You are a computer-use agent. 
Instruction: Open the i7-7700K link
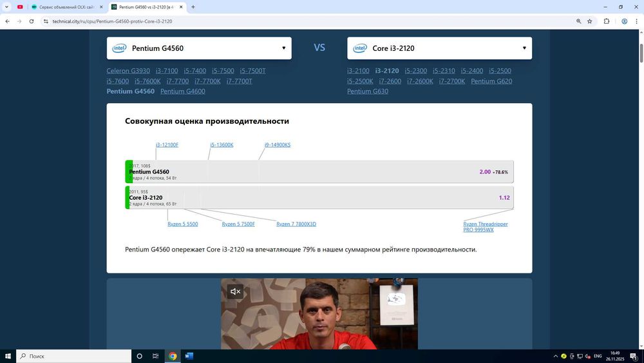tap(207, 81)
